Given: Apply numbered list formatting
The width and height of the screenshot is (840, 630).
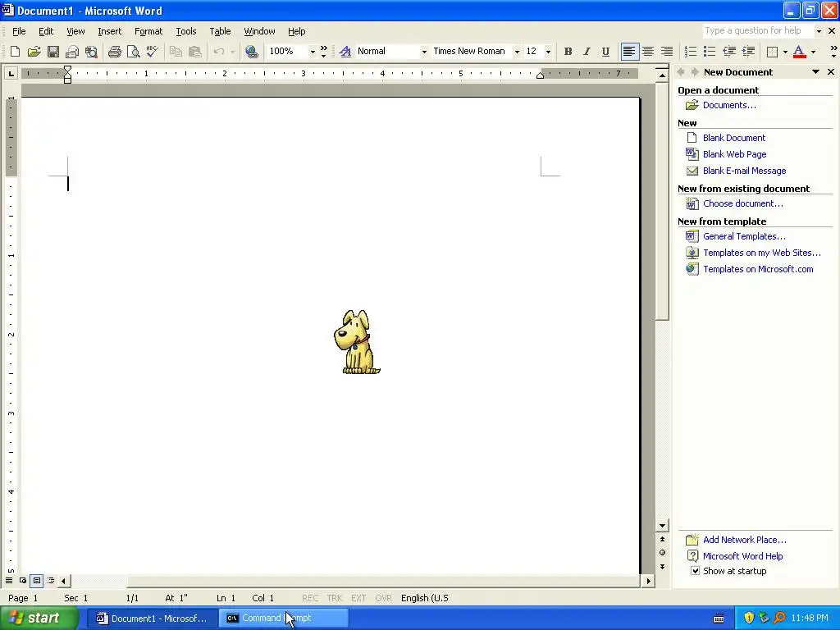Looking at the screenshot, I should point(691,52).
